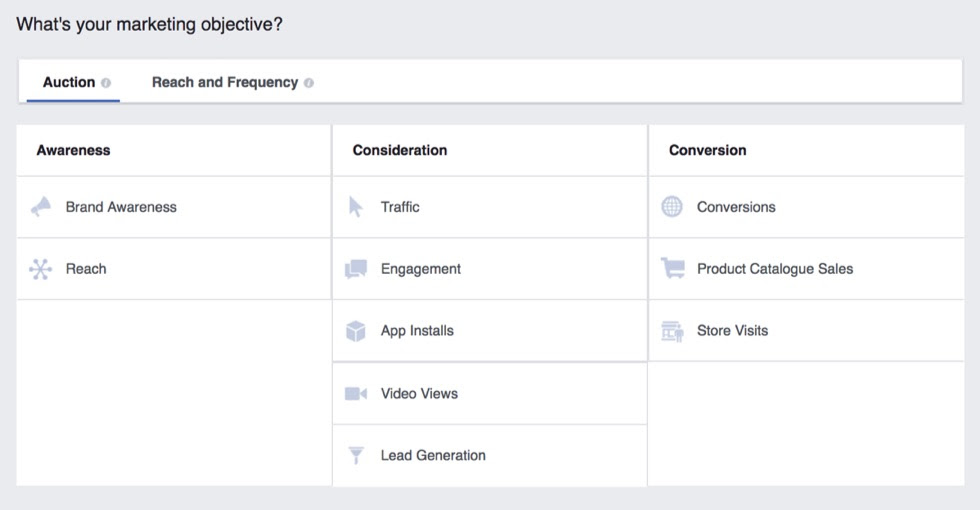Choose the App Installs objective
The width and height of the screenshot is (980, 510).
point(490,331)
